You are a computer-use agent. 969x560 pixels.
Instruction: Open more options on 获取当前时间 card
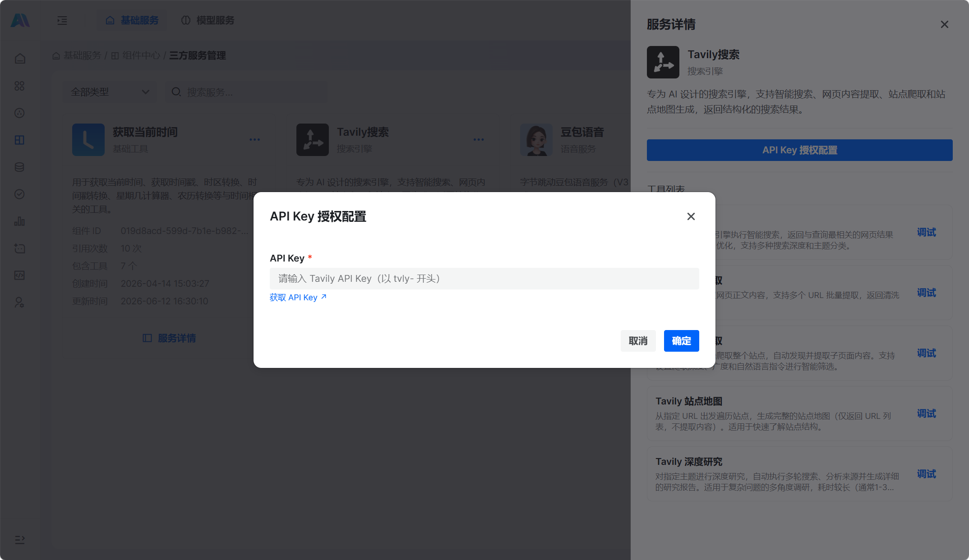[x=255, y=140]
